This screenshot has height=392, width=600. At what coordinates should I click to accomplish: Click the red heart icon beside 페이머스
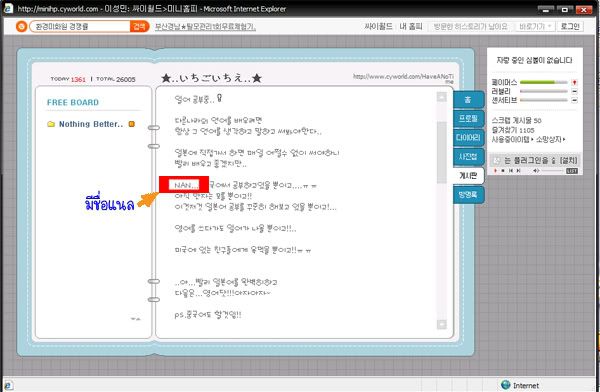pos(574,82)
